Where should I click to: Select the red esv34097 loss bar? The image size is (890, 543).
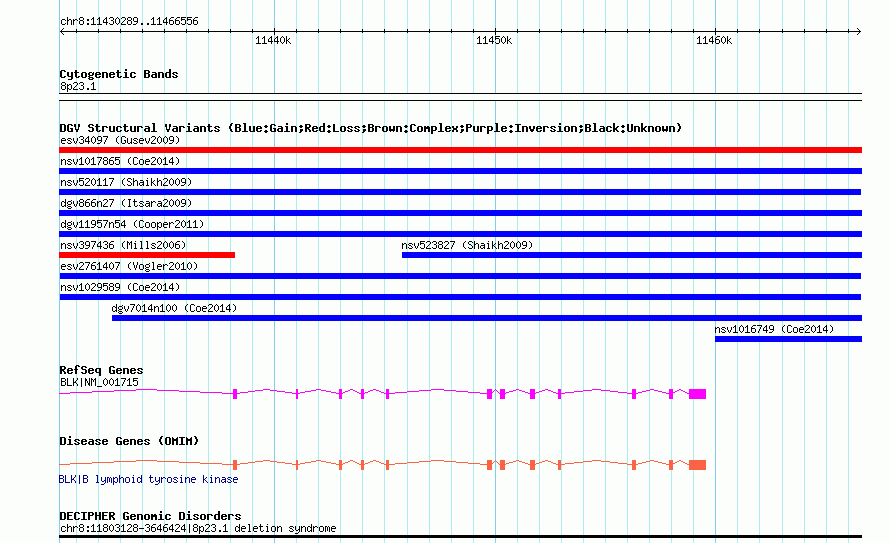(460, 150)
